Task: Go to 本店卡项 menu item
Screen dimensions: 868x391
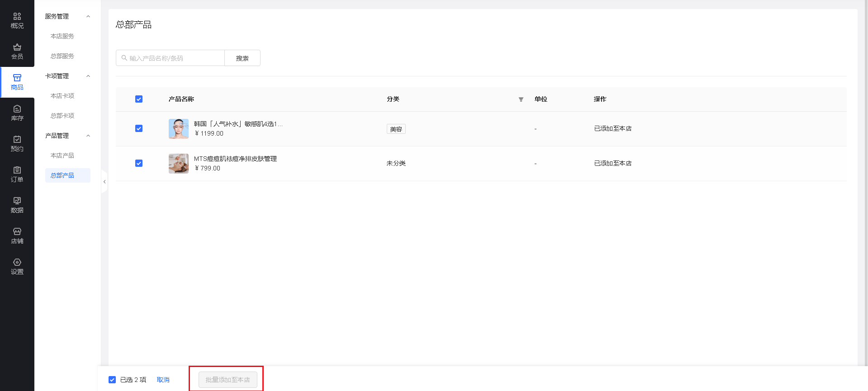Action: pos(62,96)
